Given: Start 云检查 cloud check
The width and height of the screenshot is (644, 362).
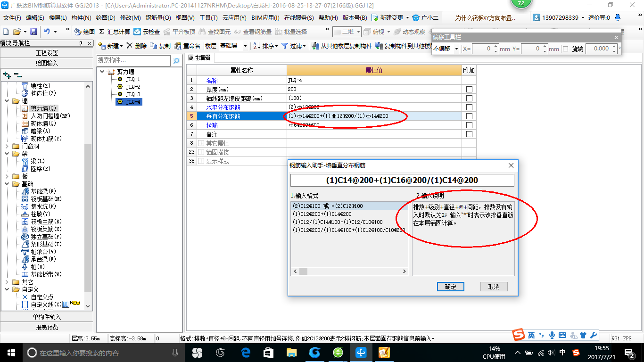Looking at the screenshot, I should [x=147, y=32].
